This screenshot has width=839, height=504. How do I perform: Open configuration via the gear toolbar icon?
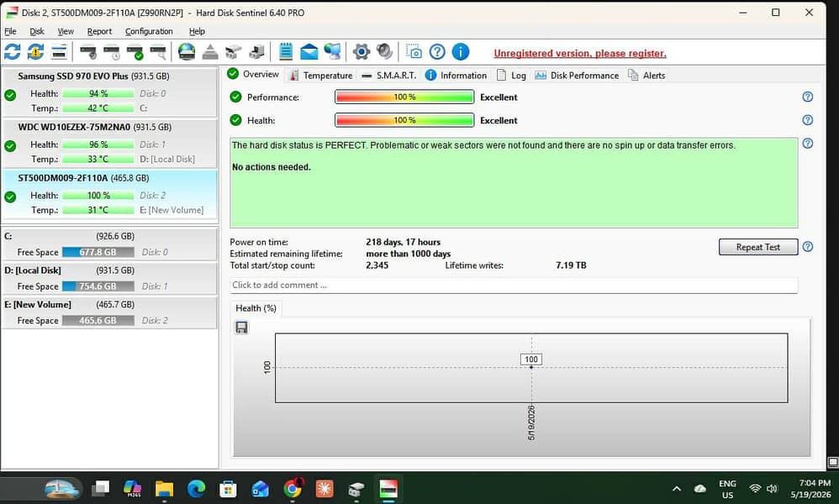point(361,52)
